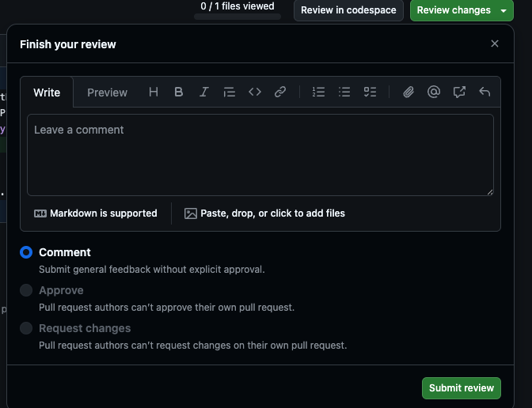
Task: Click text about authors can't approve own pull request
Action: (x=166, y=308)
